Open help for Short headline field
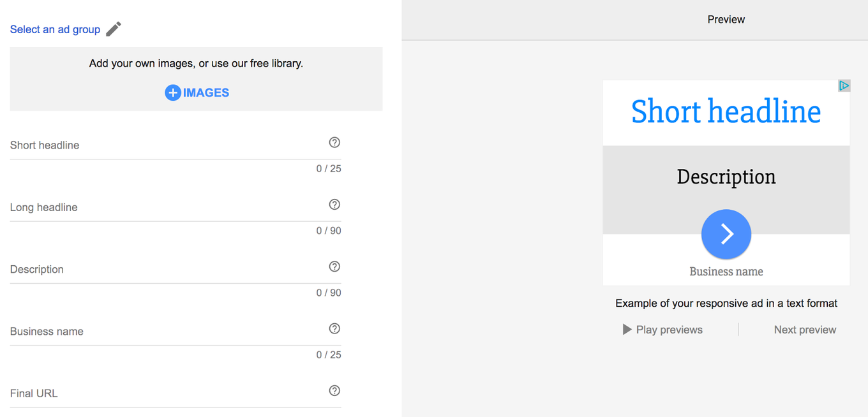This screenshot has width=868, height=417. [x=334, y=142]
